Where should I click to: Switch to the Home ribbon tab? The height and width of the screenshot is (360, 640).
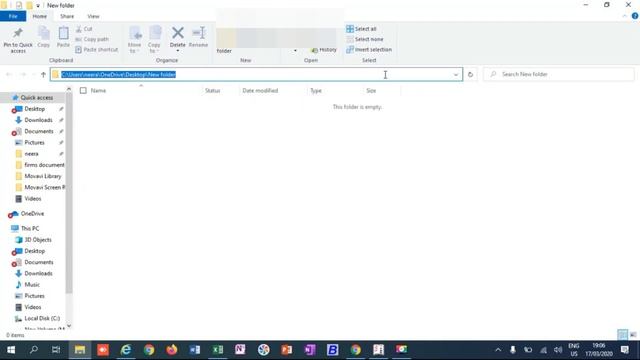click(40, 16)
